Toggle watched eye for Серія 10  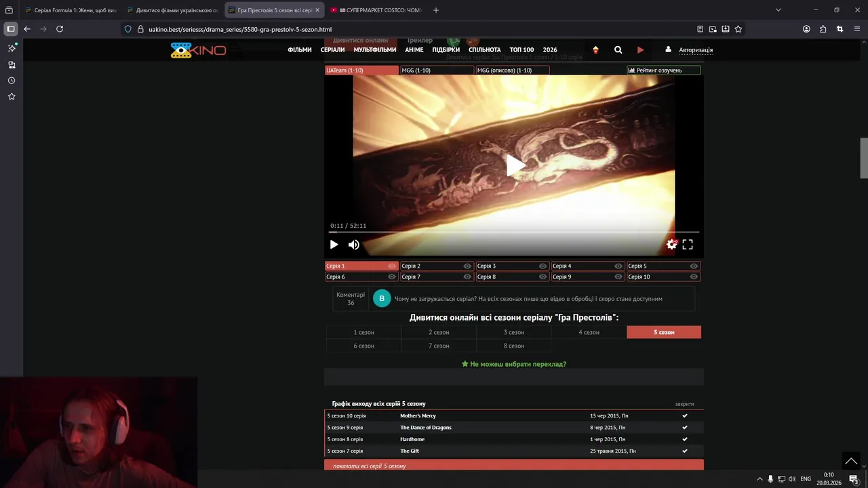click(x=694, y=277)
